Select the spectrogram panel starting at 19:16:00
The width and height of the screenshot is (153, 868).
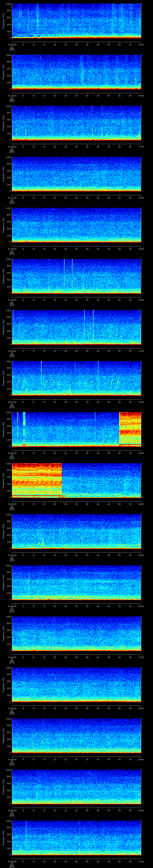tap(76, 123)
